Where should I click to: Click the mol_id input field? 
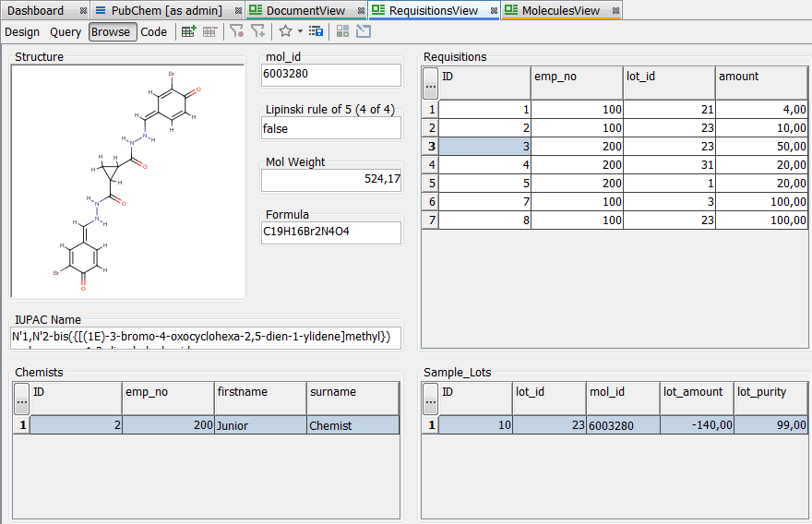coord(331,74)
